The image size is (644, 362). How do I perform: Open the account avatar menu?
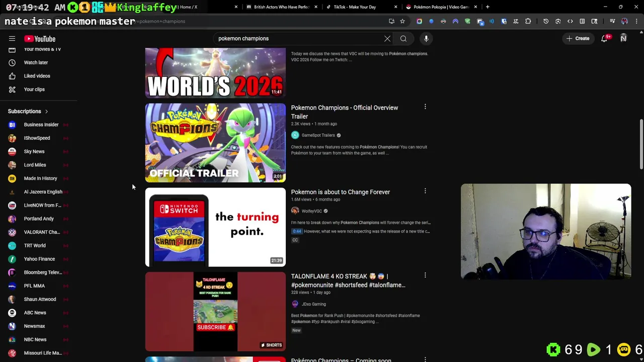623,38
